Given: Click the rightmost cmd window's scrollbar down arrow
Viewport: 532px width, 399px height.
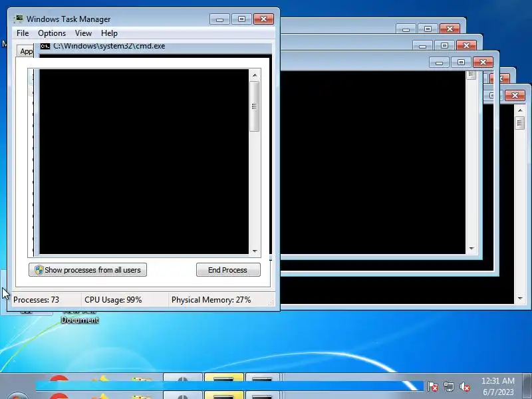Looking at the screenshot, I should point(520,299).
